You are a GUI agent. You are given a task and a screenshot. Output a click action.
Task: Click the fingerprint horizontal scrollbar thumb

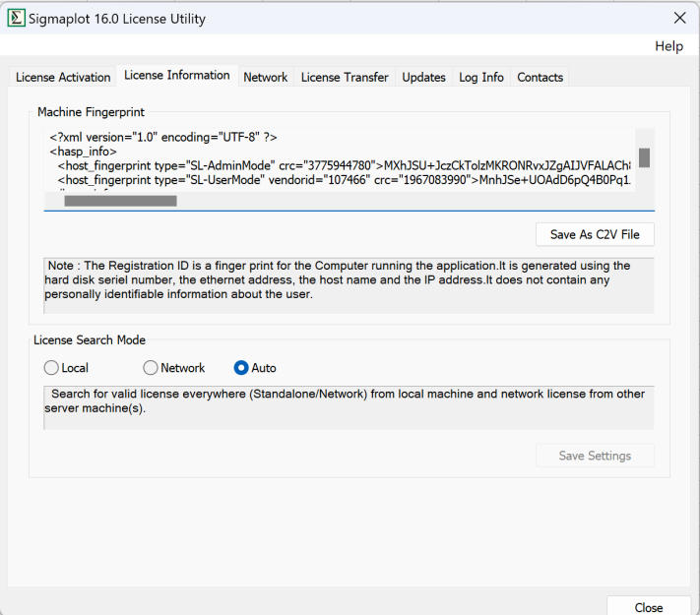click(x=120, y=201)
